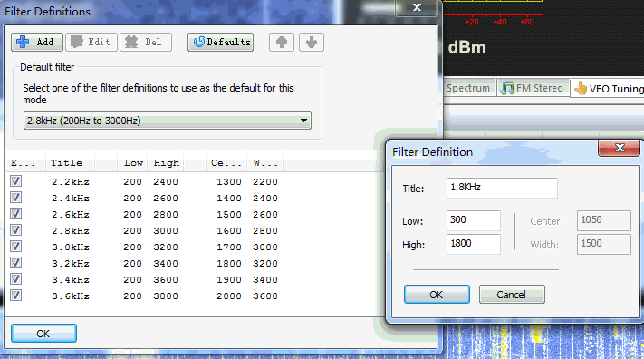The width and height of the screenshot is (644, 359).
Task: Sort by Ce... center column header
Action: [226, 163]
